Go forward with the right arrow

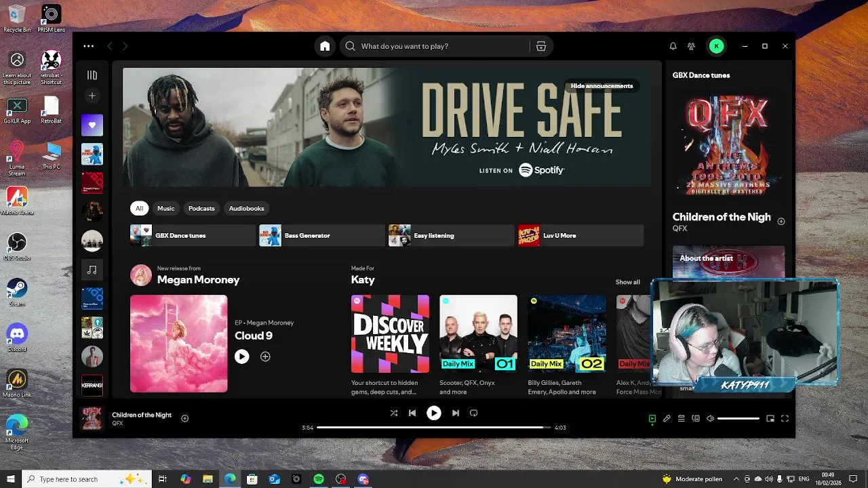click(125, 46)
